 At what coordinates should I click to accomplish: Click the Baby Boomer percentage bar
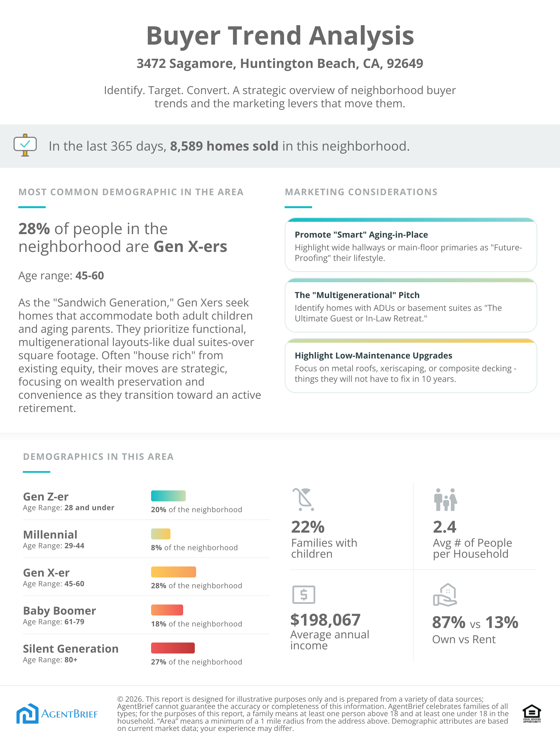pyautogui.click(x=167, y=610)
